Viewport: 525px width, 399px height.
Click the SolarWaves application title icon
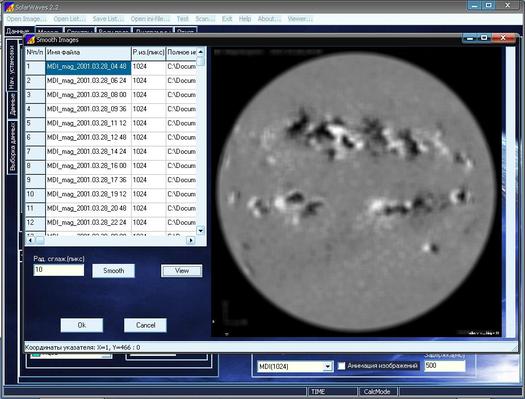point(9,7)
